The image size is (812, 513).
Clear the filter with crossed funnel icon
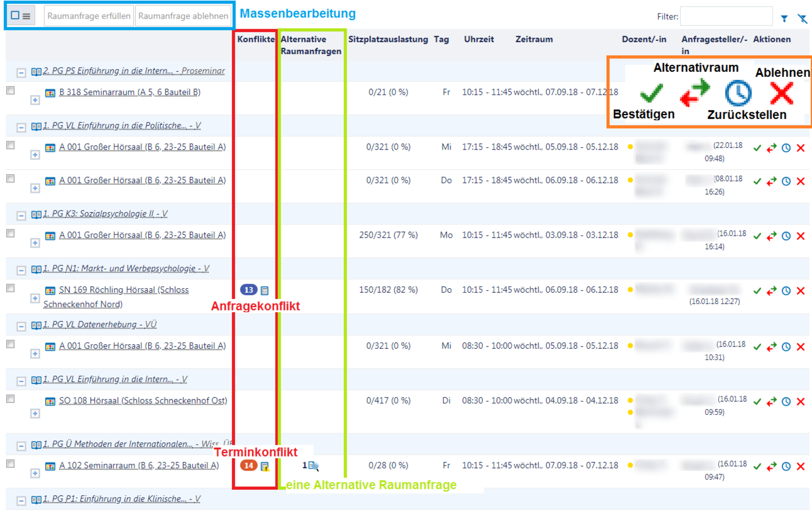[x=802, y=19]
